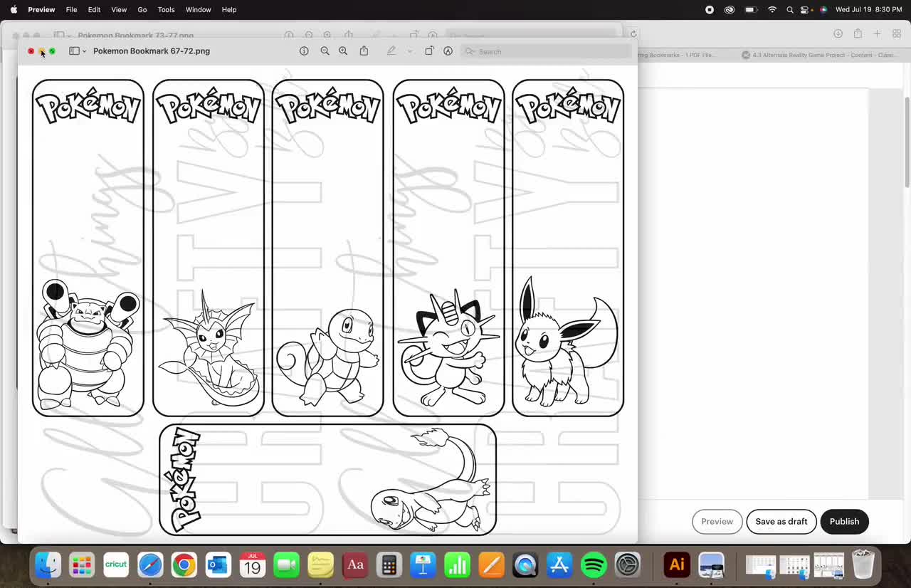Open the Window menu
Screen dimensions: 911x588
pyautogui.click(x=198, y=9)
